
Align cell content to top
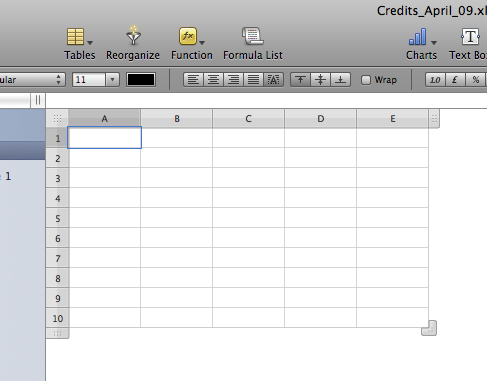click(300, 80)
